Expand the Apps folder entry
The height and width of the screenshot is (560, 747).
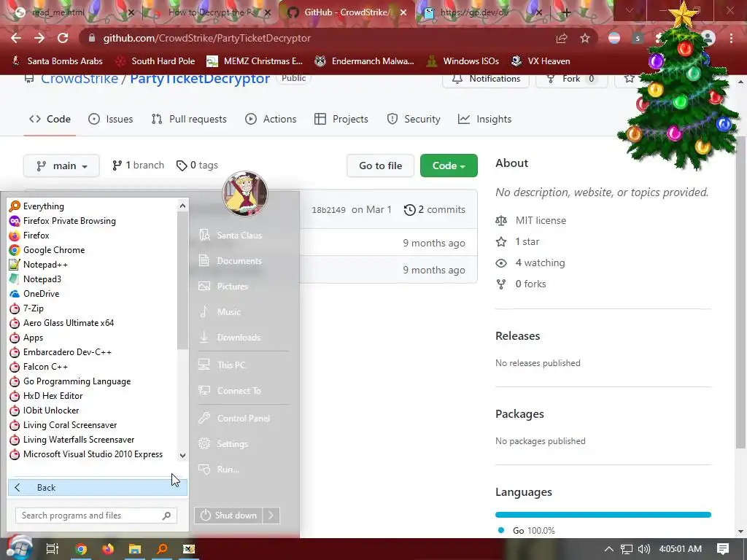tap(26, 338)
